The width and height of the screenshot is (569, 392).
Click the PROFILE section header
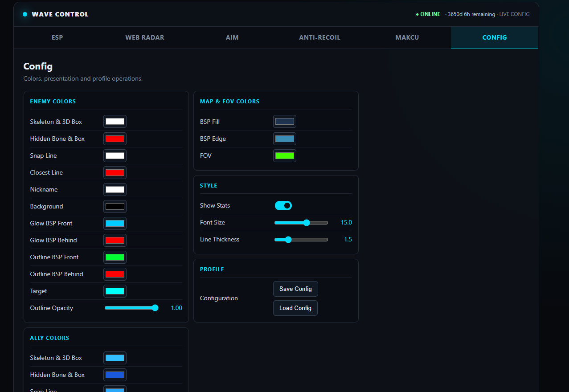pos(212,269)
